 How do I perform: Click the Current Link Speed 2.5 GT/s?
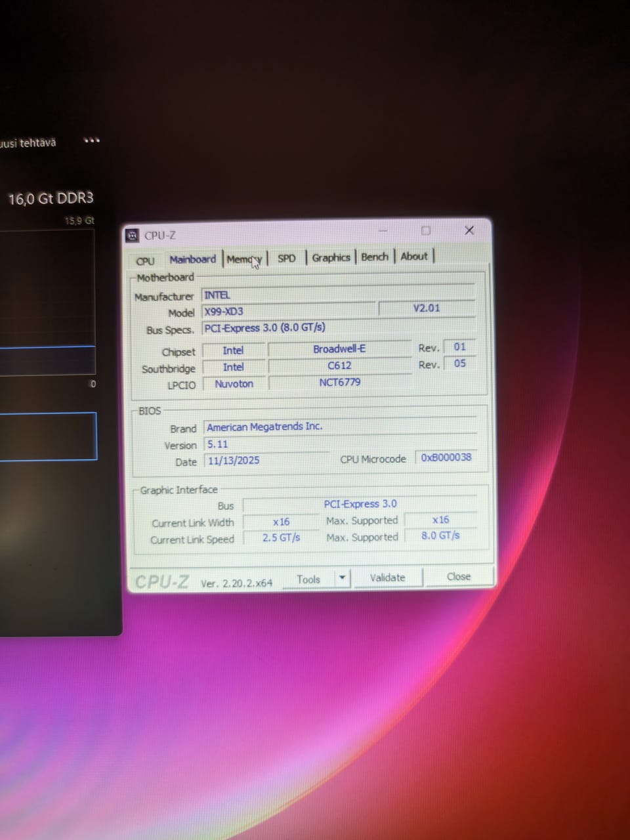(281, 537)
